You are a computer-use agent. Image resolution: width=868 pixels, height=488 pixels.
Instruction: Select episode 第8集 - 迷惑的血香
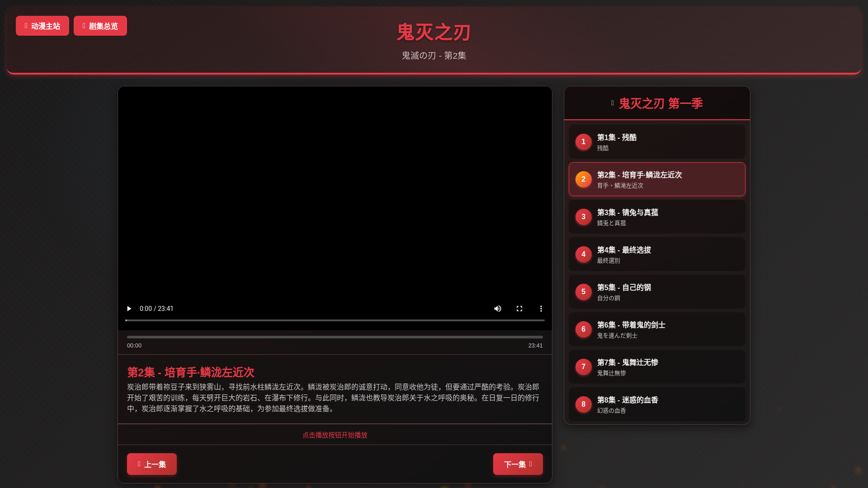[657, 404]
